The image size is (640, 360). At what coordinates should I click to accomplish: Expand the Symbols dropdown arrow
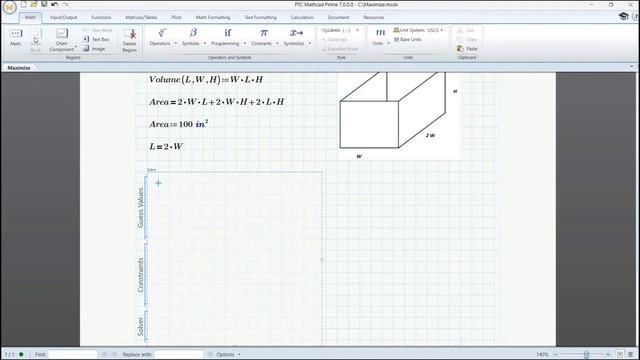[x=205, y=43]
